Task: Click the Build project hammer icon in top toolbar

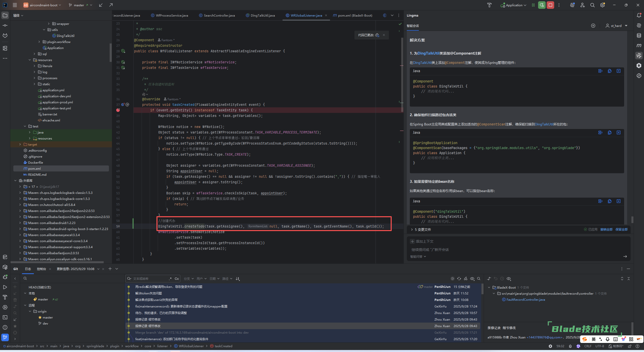Action: coord(489,5)
